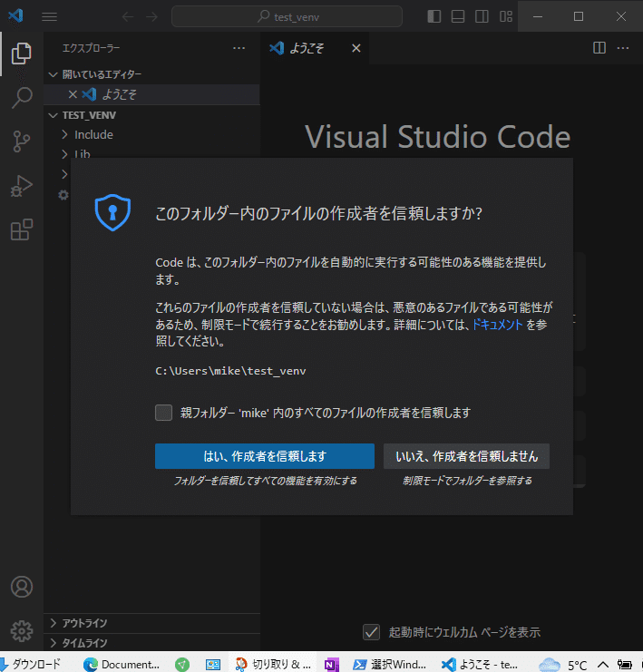Toggle 起動時にウェルカム ページを表示 checkbox
Viewport: 643px width, 672px height.
(x=371, y=632)
